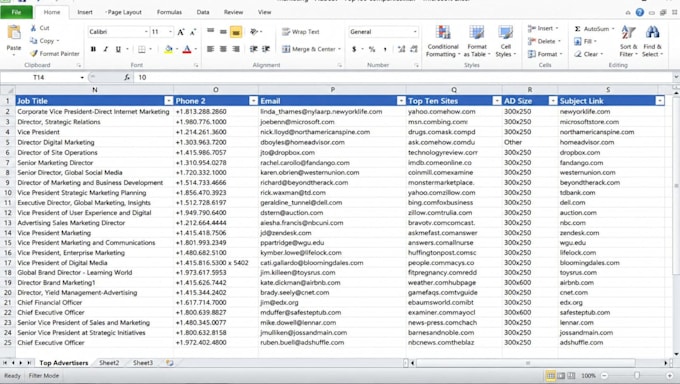Screen dimensions: 680x384
Task: Click the Copy icon
Action: (34, 41)
